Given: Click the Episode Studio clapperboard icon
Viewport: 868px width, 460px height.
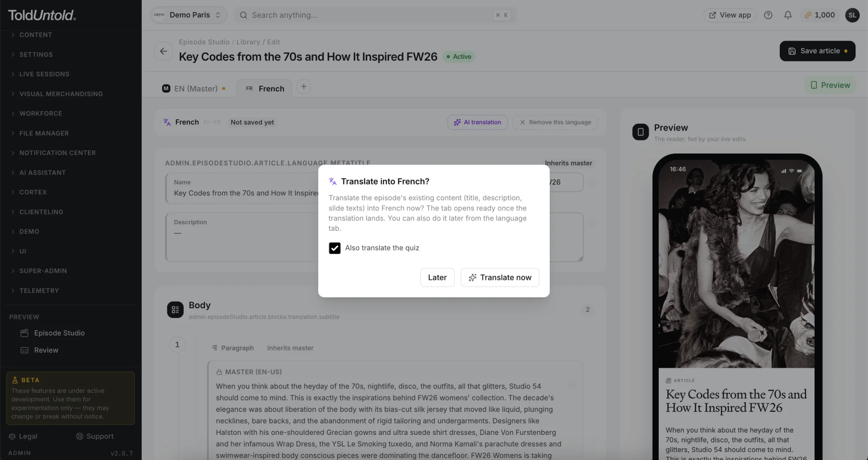Looking at the screenshot, I should (x=25, y=333).
